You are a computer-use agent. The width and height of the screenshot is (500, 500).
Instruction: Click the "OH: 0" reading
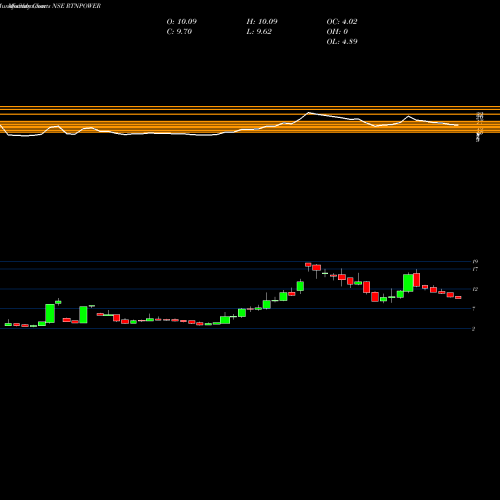tap(337, 32)
